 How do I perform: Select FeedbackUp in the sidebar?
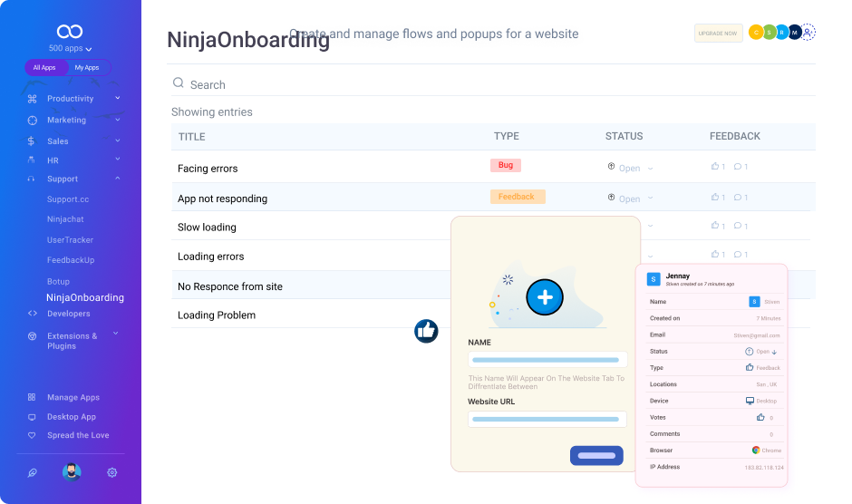71,260
